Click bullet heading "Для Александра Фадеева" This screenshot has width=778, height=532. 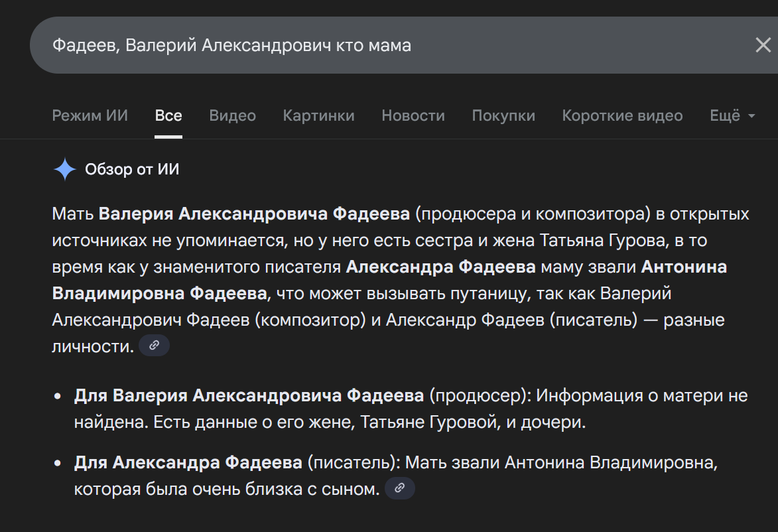[188, 462]
